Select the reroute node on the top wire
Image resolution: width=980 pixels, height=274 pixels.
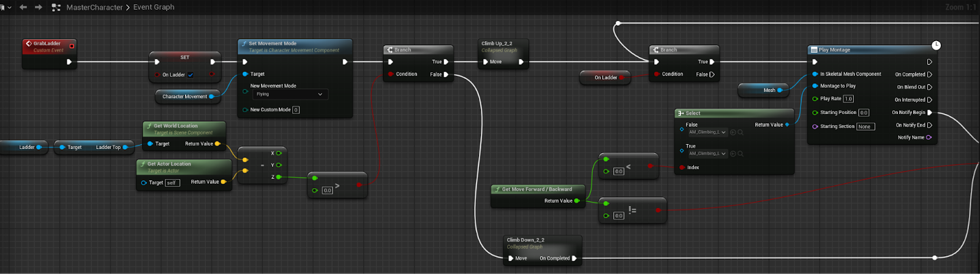point(618,23)
